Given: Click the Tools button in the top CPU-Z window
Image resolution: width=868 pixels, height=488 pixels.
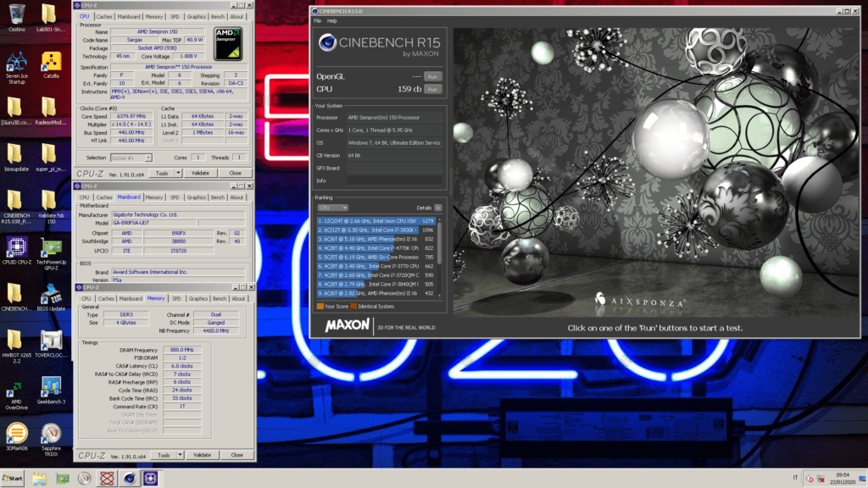Looking at the screenshot, I should click(162, 173).
